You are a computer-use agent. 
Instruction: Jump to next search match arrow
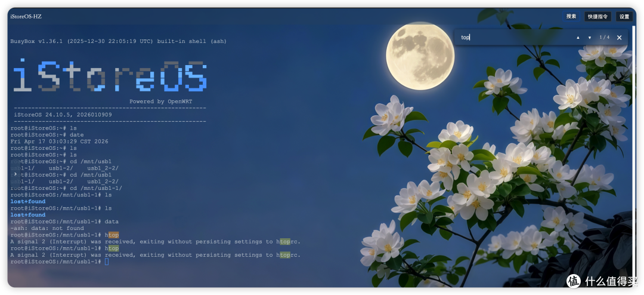589,38
